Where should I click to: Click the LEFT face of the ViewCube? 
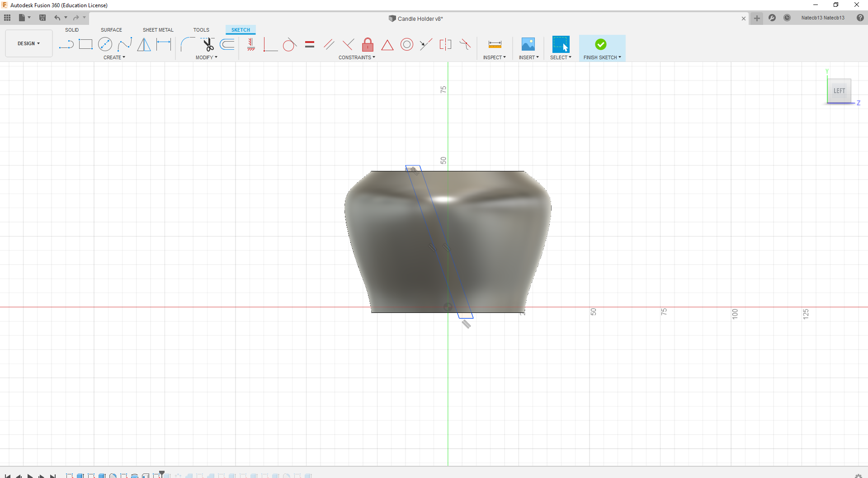[x=839, y=91]
